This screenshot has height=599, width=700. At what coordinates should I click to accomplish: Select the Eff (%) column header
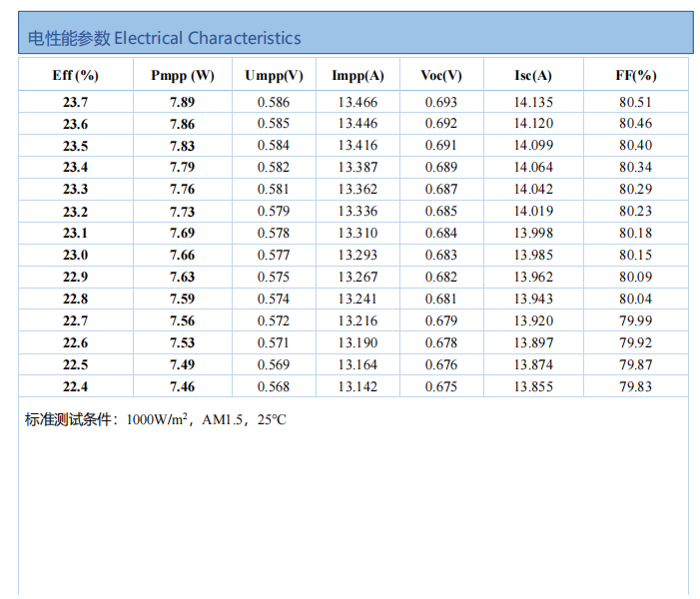click(75, 76)
